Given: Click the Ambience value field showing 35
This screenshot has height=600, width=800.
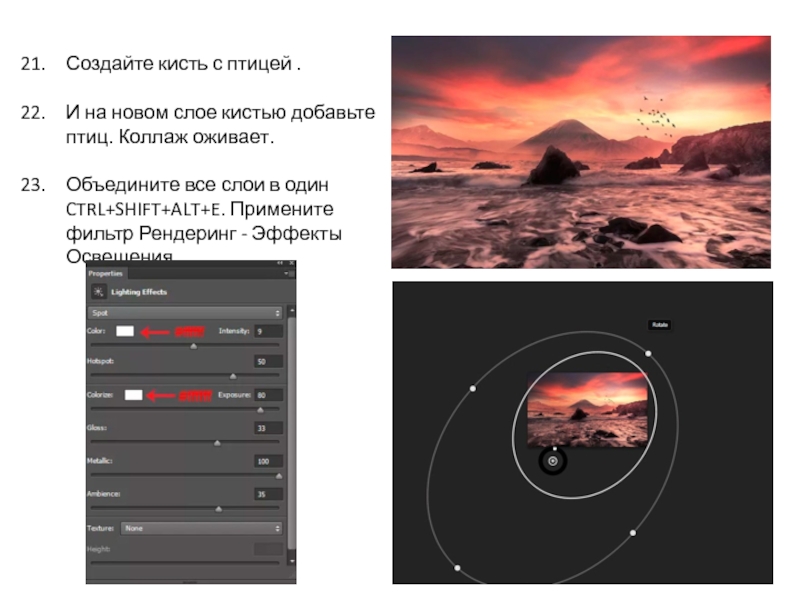Looking at the screenshot, I should point(268,494).
